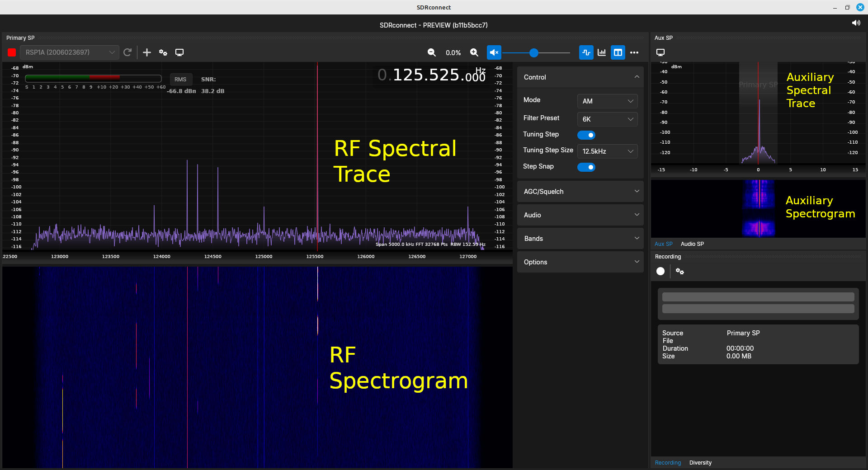Minimize the SDRconnect window

point(835,8)
